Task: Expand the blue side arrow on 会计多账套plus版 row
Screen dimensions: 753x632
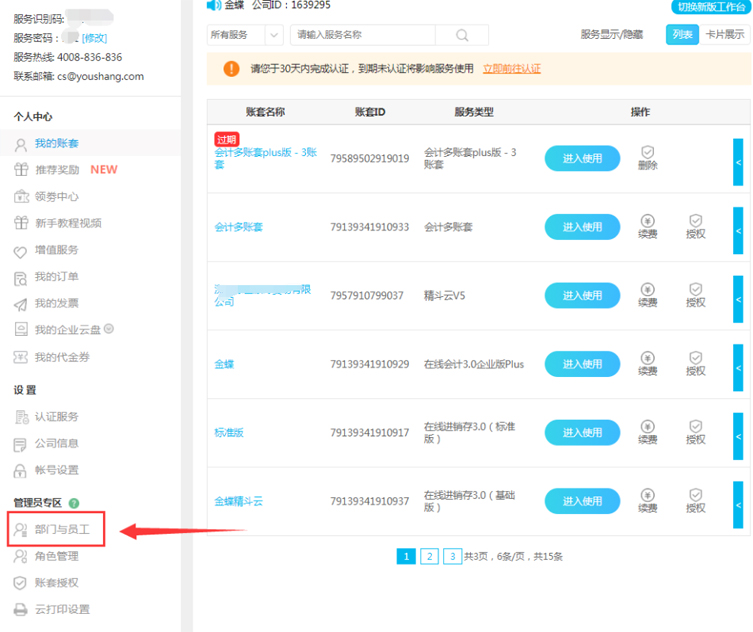Action: pos(738,162)
